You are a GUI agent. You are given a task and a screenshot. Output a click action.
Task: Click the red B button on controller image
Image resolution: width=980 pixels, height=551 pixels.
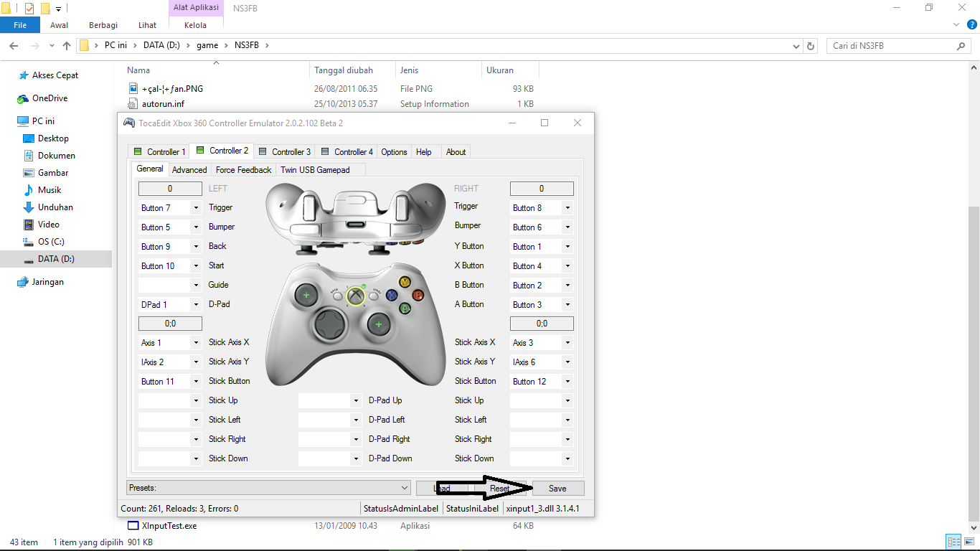coord(418,295)
